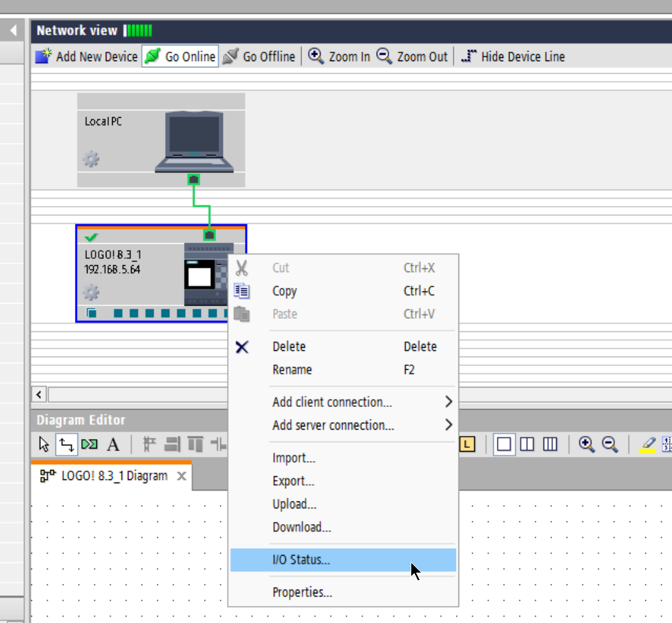
Task: Choose Paste from context menu
Action: (343, 314)
